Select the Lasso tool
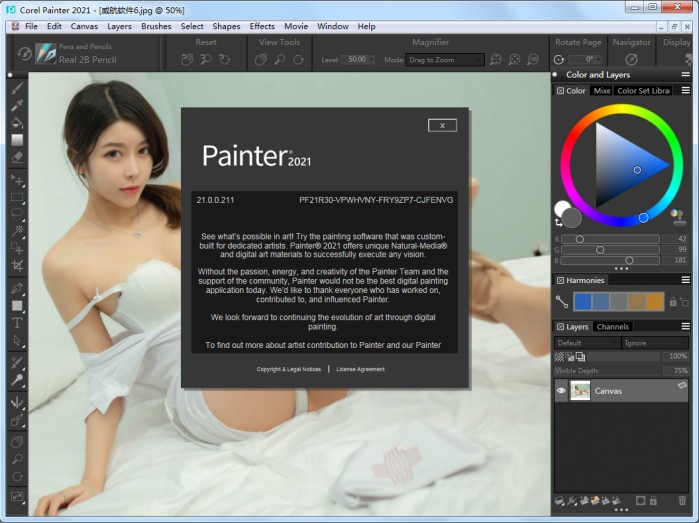Viewport: 699px width, 523px height. pyautogui.click(x=17, y=214)
